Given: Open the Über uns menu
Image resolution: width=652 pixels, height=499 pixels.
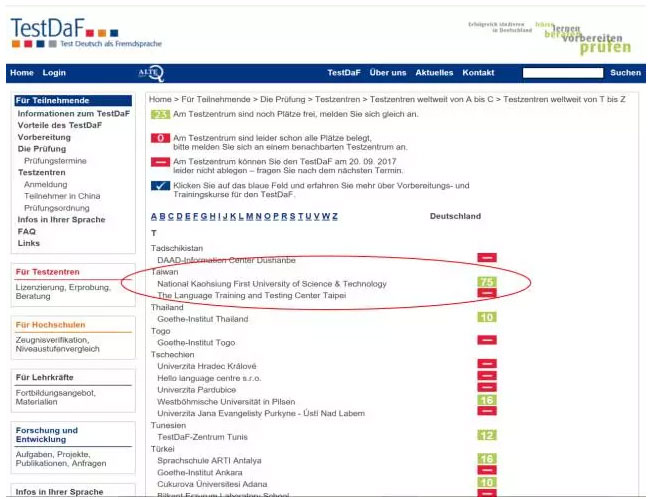Looking at the screenshot, I should point(388,73).
